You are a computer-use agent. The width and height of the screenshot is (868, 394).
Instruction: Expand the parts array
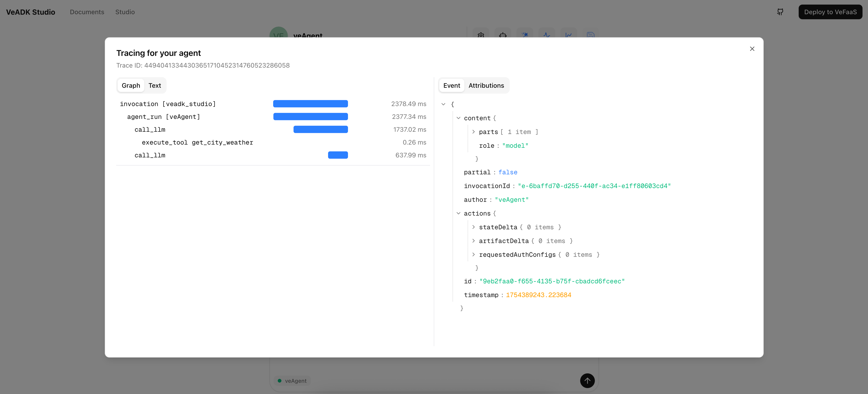click(x=473, y=132)
